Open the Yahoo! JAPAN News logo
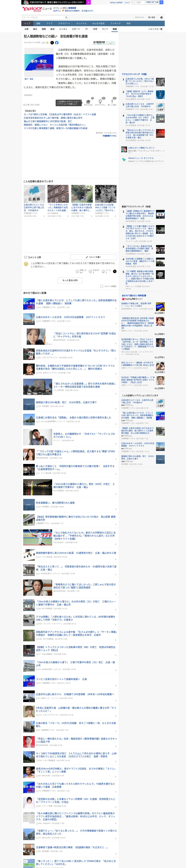This screenshot has height=868, width=186. pyautogui.click(x=37, y=9)
